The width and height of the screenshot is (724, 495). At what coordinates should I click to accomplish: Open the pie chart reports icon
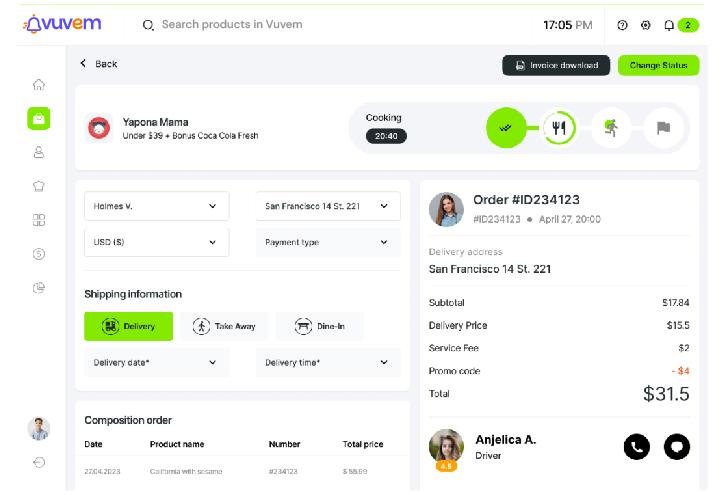pyautogui.click(x=39, y=288)
